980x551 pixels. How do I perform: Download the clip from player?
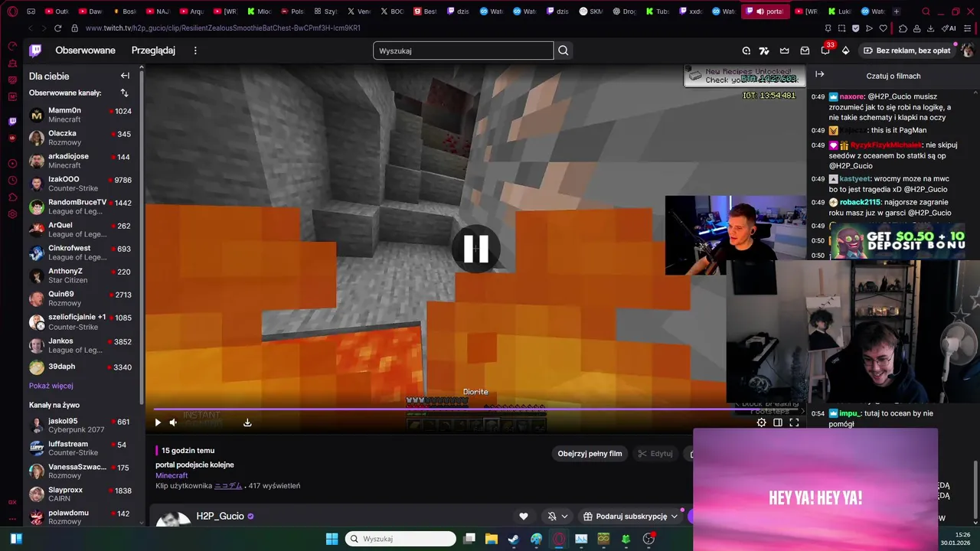coord(247,422)
